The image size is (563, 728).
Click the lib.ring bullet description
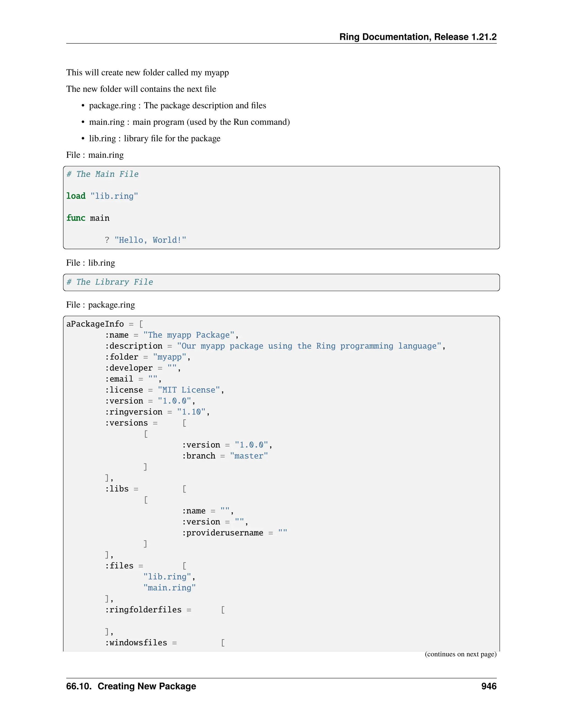(x=172, y=139)
